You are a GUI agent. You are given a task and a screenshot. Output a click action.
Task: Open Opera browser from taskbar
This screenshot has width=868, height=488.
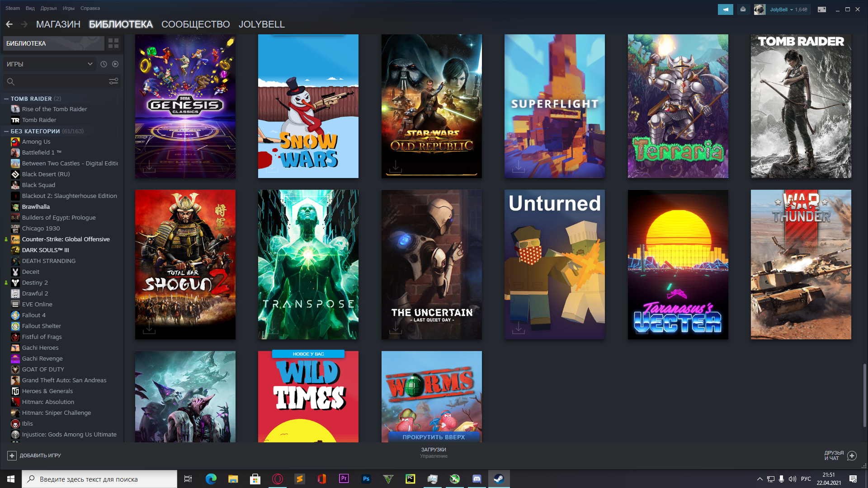(x=278, y=479)
